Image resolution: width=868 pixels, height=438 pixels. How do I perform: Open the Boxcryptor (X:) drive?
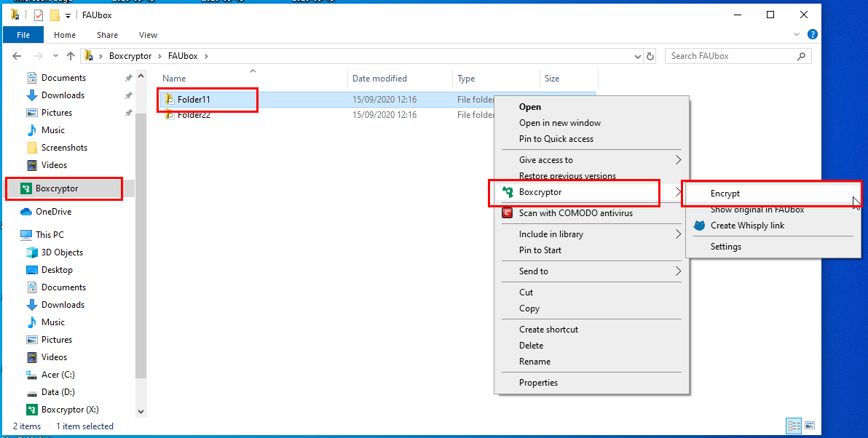click(x=70, y=410)
